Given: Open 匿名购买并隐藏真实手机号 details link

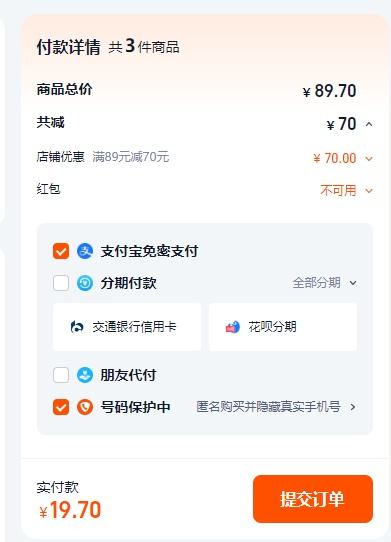Looking at the screenshot, I should (x=268, y=407).
